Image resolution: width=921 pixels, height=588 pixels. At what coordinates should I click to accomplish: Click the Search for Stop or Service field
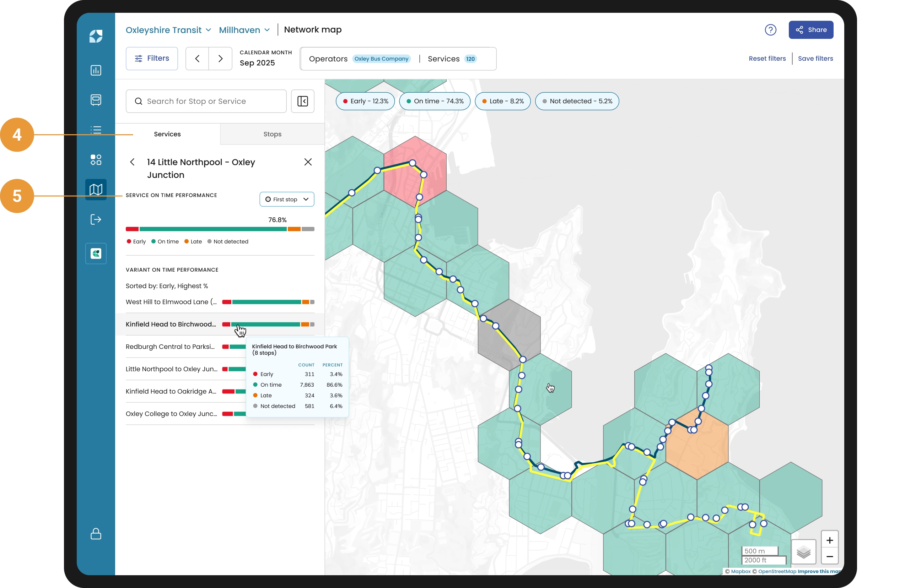206,101
